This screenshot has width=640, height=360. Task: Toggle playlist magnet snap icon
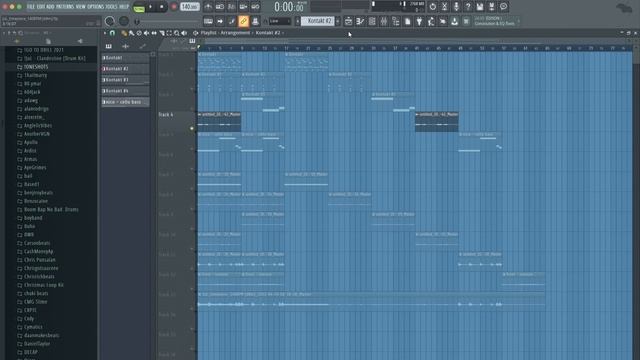click(x=112, y=33)
